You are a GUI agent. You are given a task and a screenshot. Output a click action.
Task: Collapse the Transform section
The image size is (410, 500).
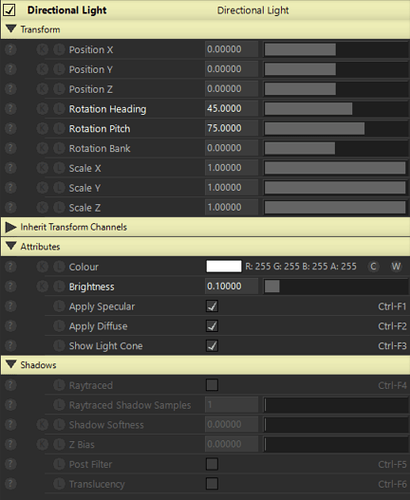11,29
